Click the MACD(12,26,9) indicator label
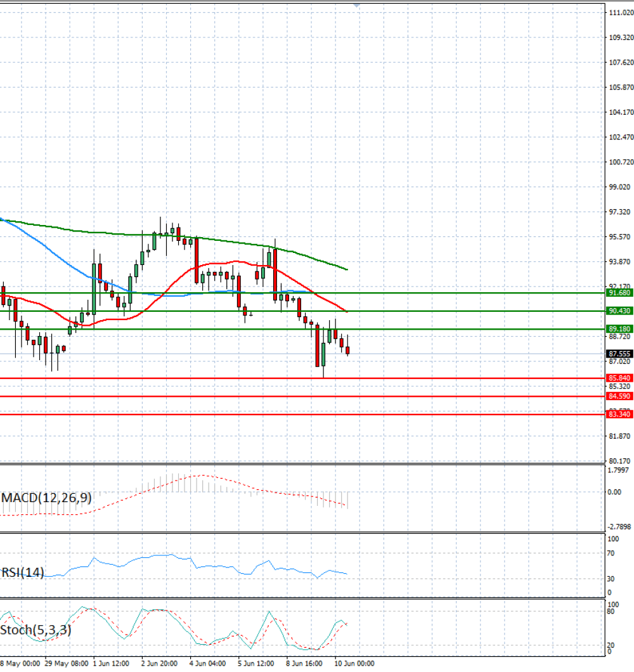This screenshot has height=672, width=634. [x=46, y=498]
